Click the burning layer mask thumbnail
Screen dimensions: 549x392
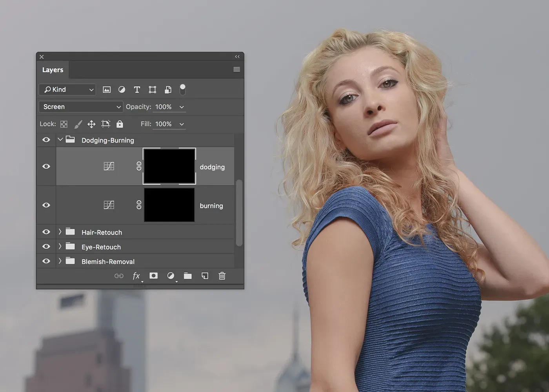pyautogui.click(x=169, y=205)
